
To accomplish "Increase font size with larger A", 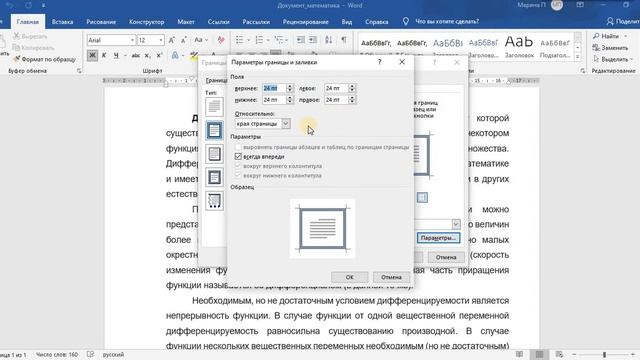I will pyautogui.click(x=172, y=40).
